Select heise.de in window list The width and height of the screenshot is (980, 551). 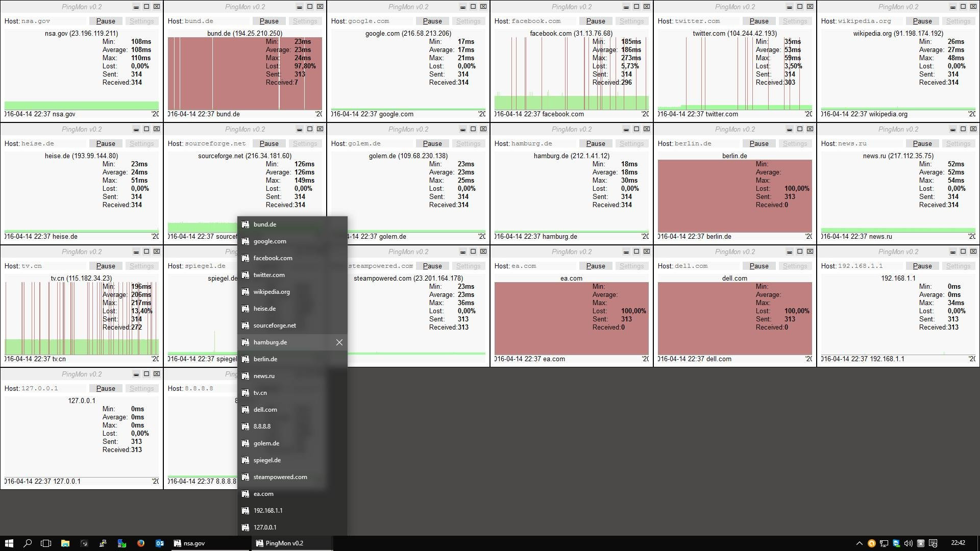pyautogui.click(x=292, y=309)
